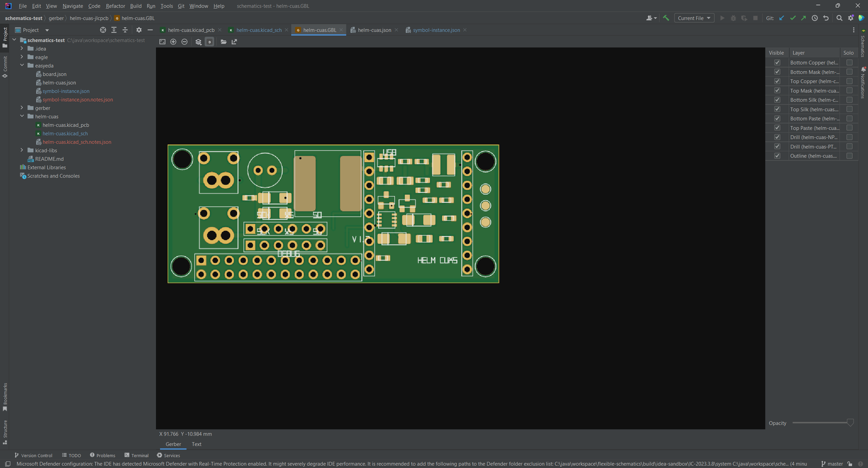Enable Solo for Top Mask layer
This screenshot has width=868, height=468.
tap(850, 91)
